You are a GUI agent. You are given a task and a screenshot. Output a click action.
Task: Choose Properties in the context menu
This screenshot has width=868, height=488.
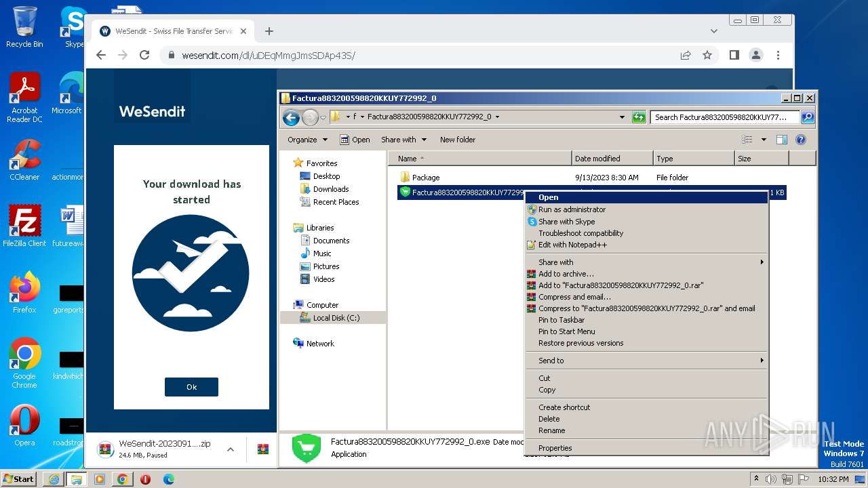pyautogui.click(x=646, y=448)
